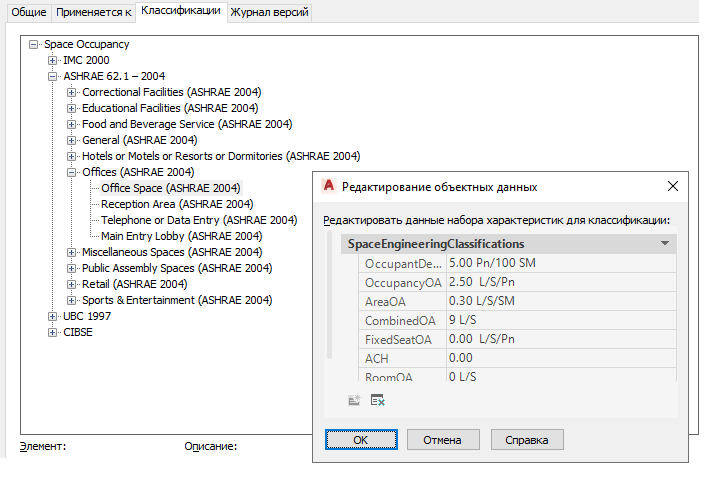The width and height of the screenshot is (709, 487).
Task: Expand the IMC 2000 node
Action: [x=52, y=60]
